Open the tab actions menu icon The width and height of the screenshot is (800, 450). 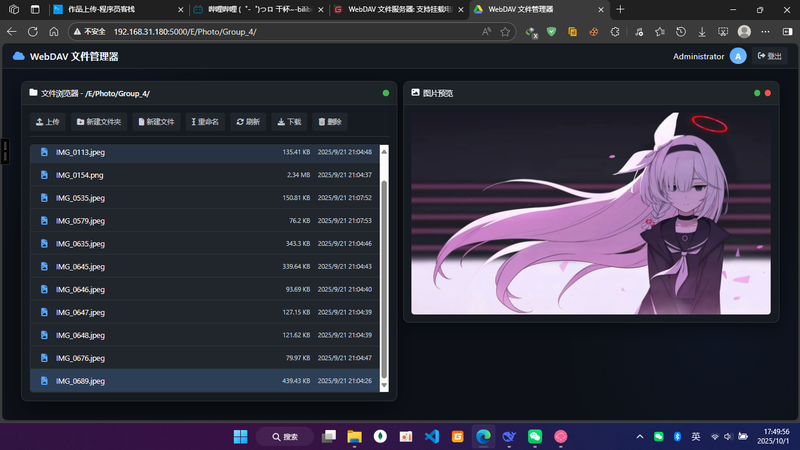pyautogui.click(x=35, y=9)
